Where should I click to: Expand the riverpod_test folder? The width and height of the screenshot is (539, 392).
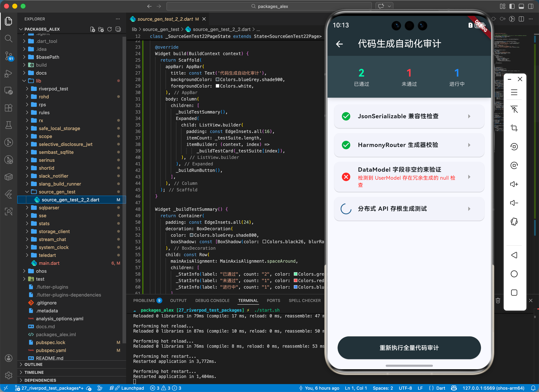53,89
